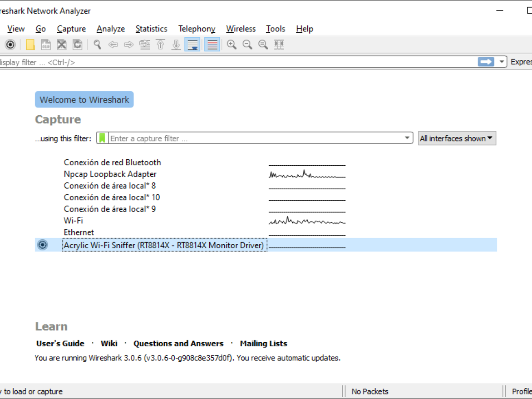Open the display filter history dropdown

502,62
